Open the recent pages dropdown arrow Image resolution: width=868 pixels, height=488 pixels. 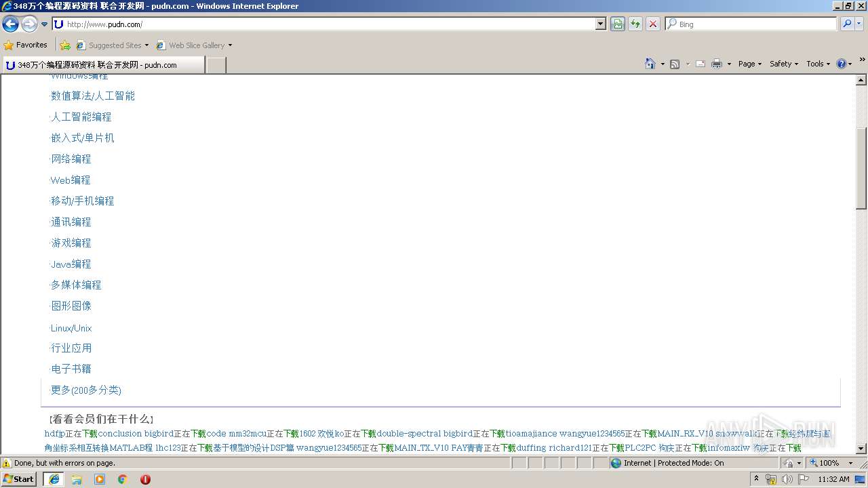(45, 24)
